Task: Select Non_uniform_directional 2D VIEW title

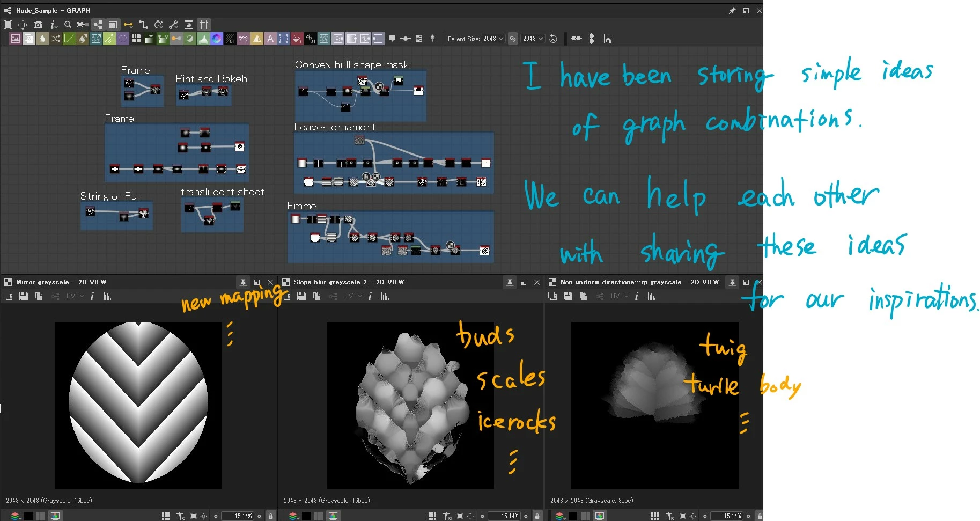Action: [639, 282]
